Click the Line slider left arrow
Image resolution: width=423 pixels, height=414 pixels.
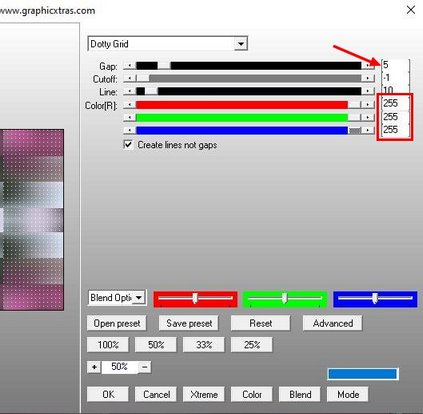pos(129,91)
